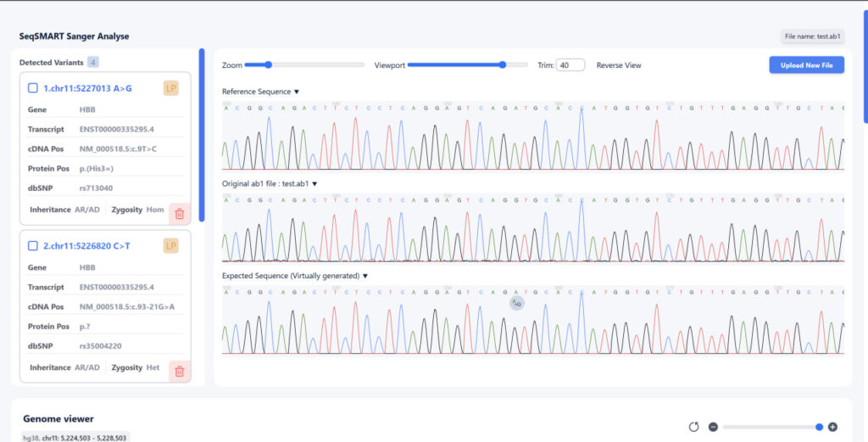
Task: Click genome viewer zoom slider handle
Action: pyautogui.click(x=820, y=427)
